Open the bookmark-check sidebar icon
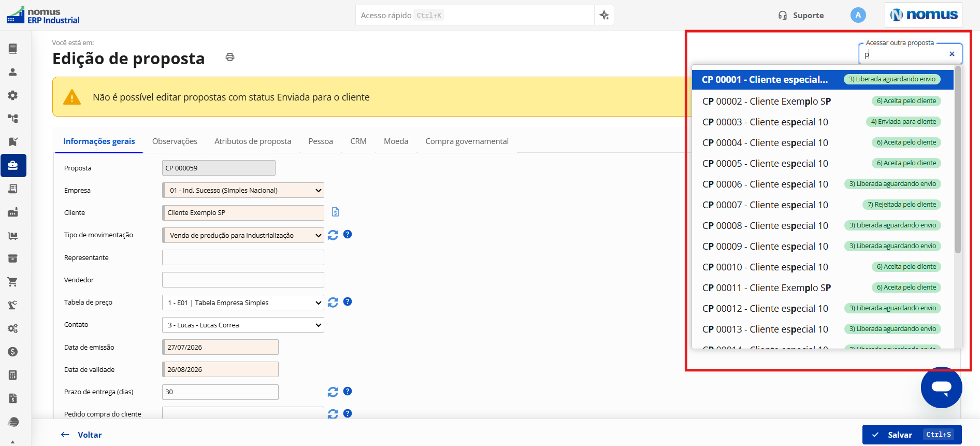 click(13, 142)
